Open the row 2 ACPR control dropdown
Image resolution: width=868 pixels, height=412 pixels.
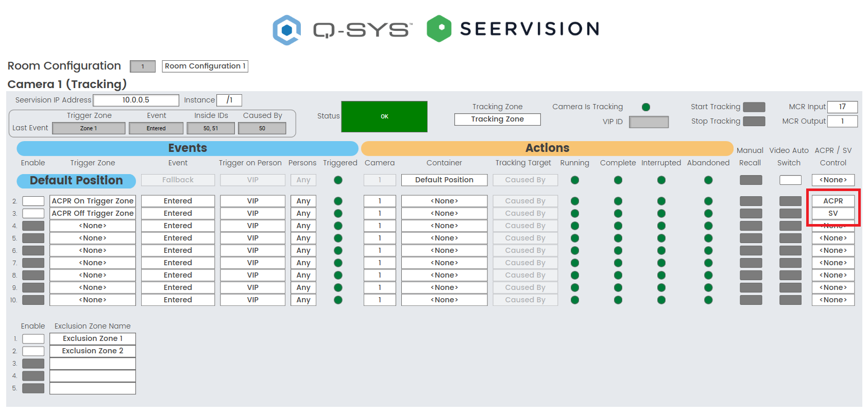point(833,201)
